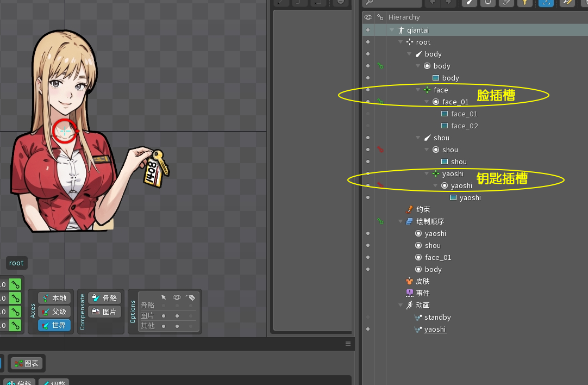This screenshot has height=385, width=588.
Task: Click the 图表 graph button
Action: (27, 363)
